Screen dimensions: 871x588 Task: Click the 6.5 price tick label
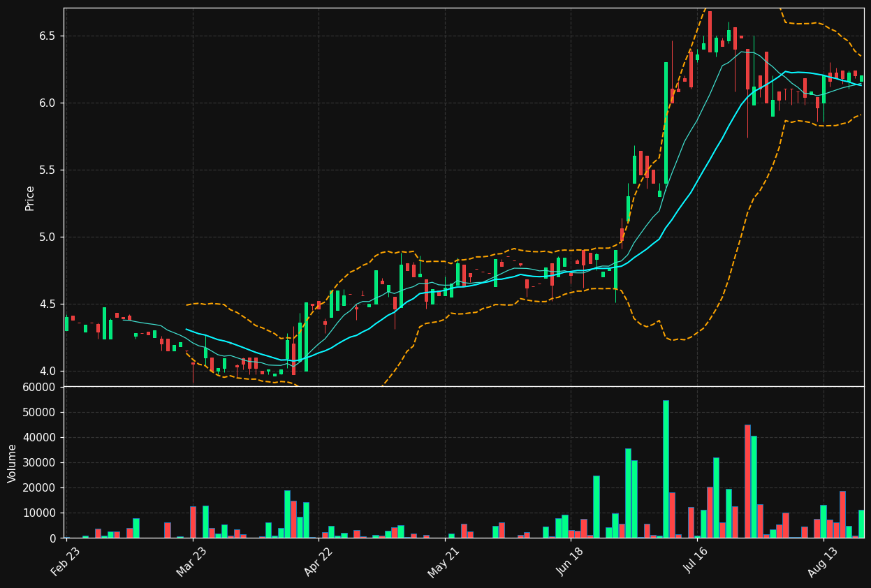click(x=47, y=36)
